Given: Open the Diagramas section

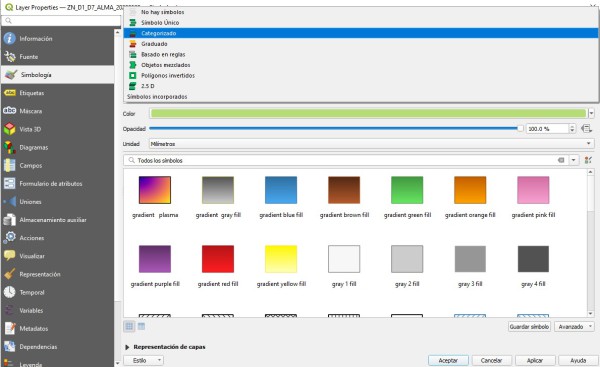Looking at the screenshot, I should click(x=57, y=147).
